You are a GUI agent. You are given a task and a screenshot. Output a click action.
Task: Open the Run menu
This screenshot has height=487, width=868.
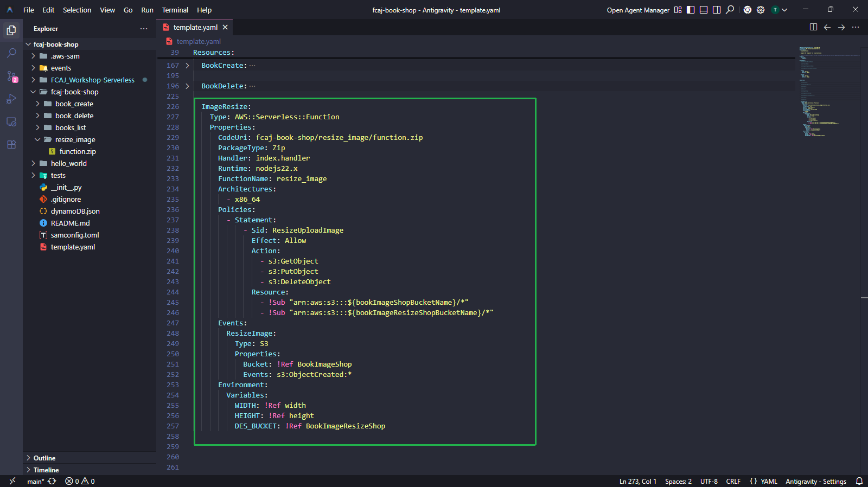(147, 10)
